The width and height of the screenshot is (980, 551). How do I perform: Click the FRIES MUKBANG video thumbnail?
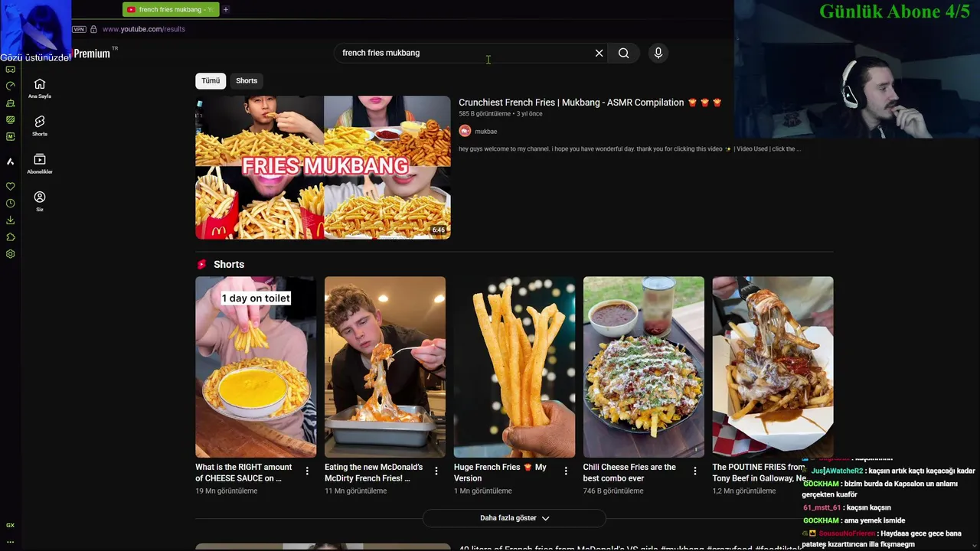pos(323,168)
